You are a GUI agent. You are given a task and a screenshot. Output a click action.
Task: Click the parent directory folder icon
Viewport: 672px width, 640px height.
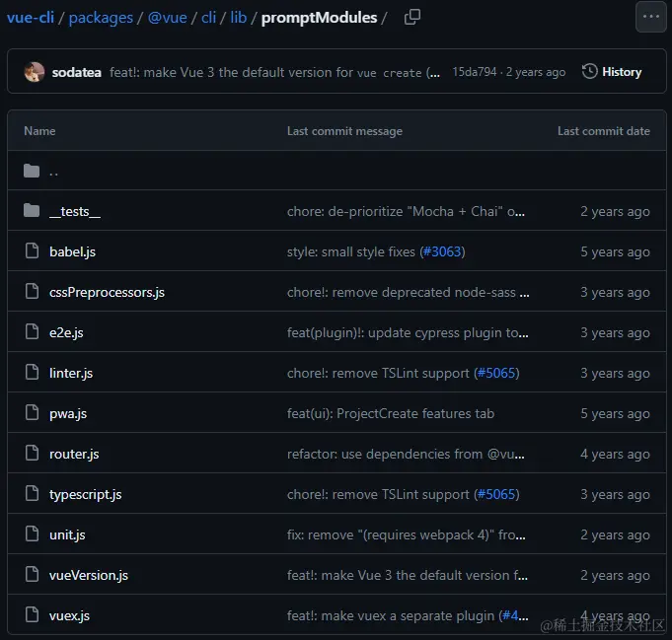point(32,171)
